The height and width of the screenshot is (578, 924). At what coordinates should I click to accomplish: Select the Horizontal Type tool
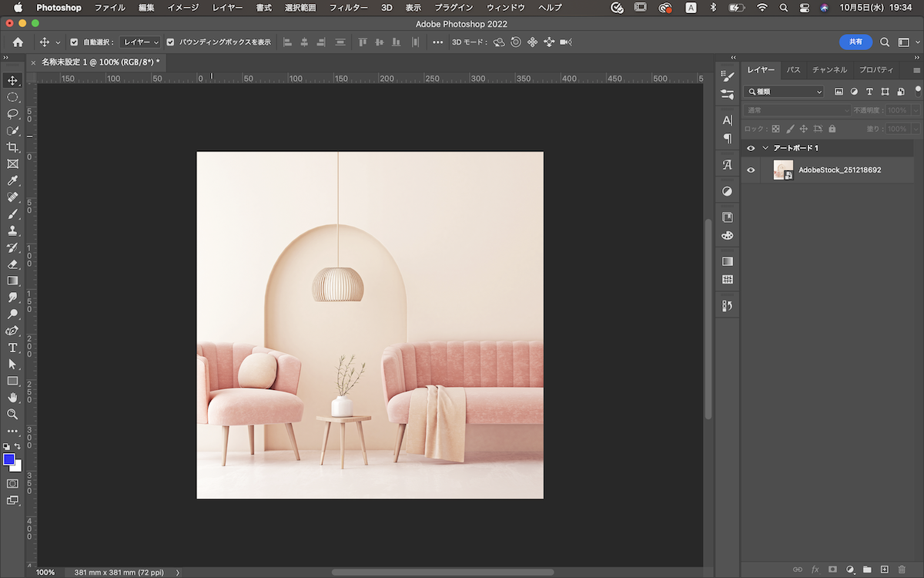pyautogui.click(x=12, y=348)
